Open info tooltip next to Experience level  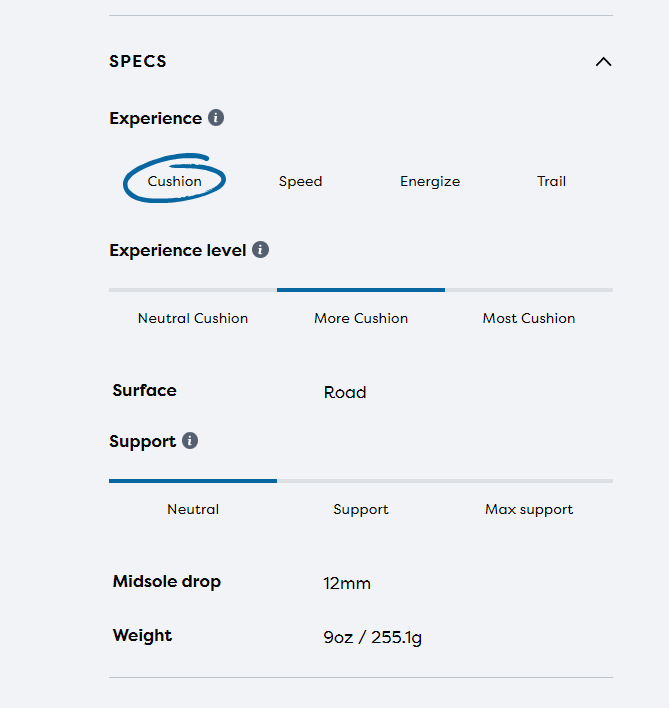(x=260, y=250)
